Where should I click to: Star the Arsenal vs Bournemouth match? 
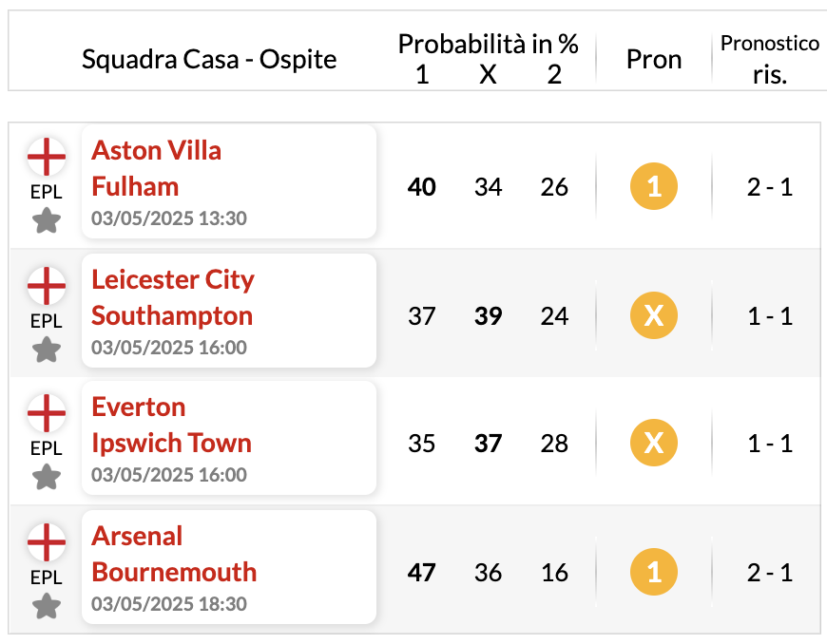(47, 606)
